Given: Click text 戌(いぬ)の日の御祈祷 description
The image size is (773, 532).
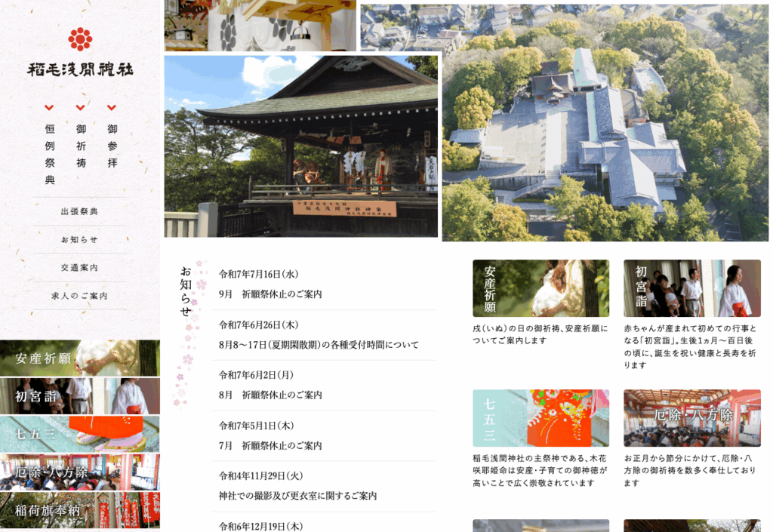Looking at the screenshot, I should pyautogui.click(x=540, y=334).
